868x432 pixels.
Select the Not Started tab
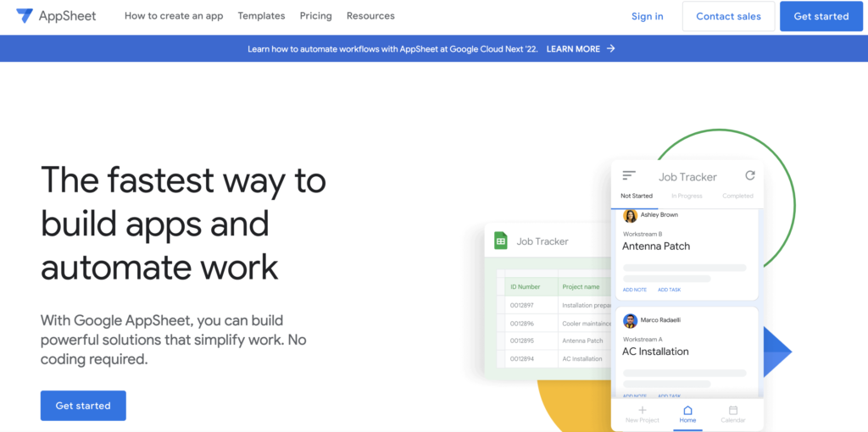[x=637, y=196]
